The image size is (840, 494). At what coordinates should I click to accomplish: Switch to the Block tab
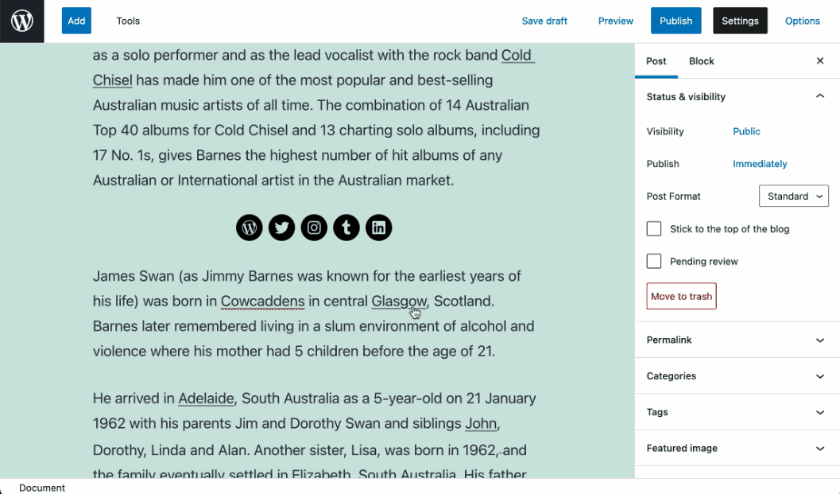(x=701, y=61)
